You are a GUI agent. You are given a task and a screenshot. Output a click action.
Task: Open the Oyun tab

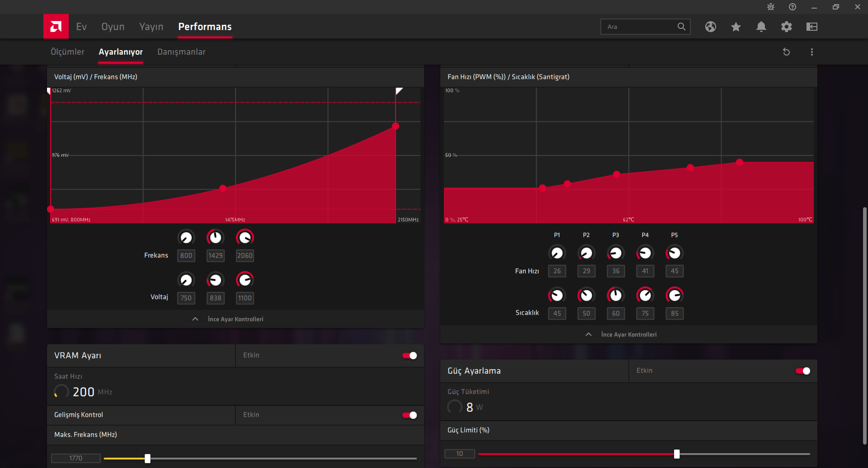[113, 27]
